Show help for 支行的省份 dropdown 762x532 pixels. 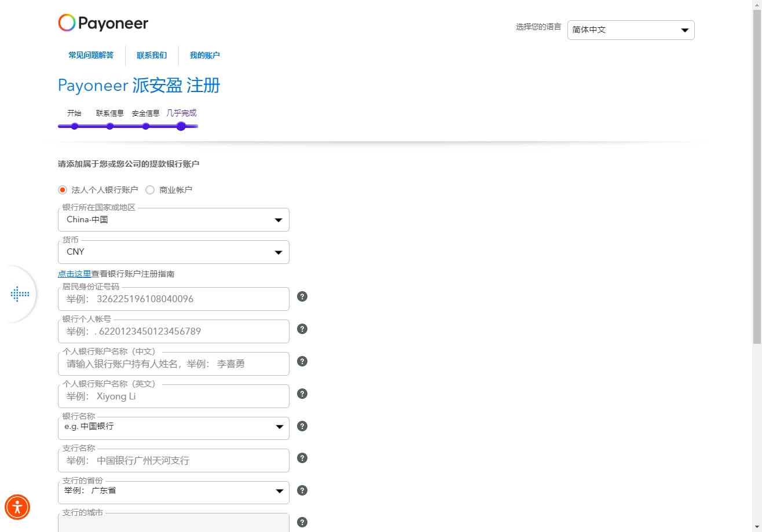[302, 490]
